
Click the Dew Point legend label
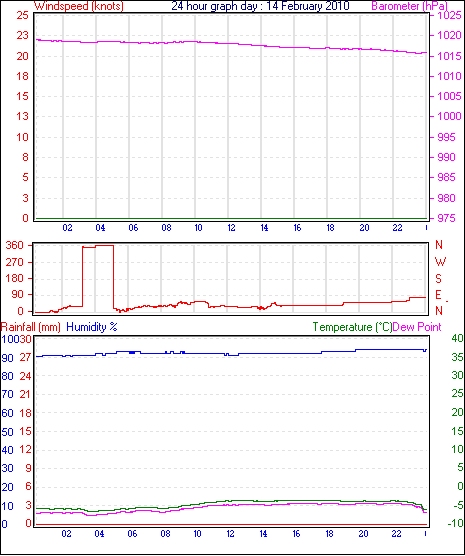point(417,327)
